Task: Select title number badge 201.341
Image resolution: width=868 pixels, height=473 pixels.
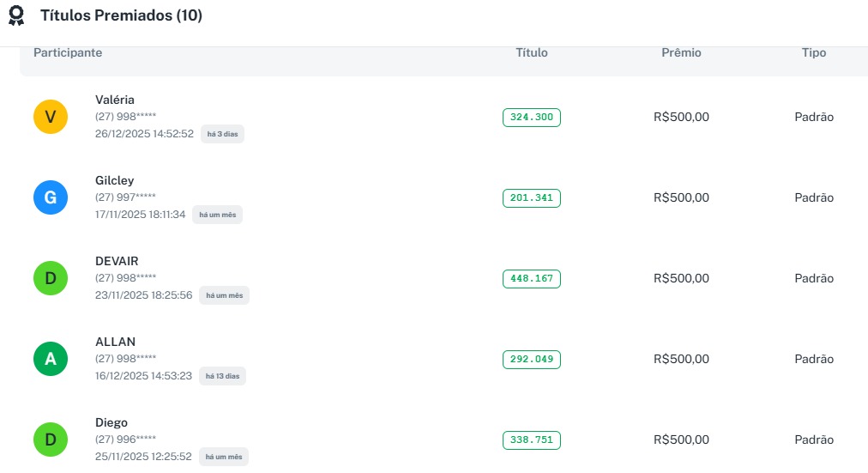Action: pos(531,198)
